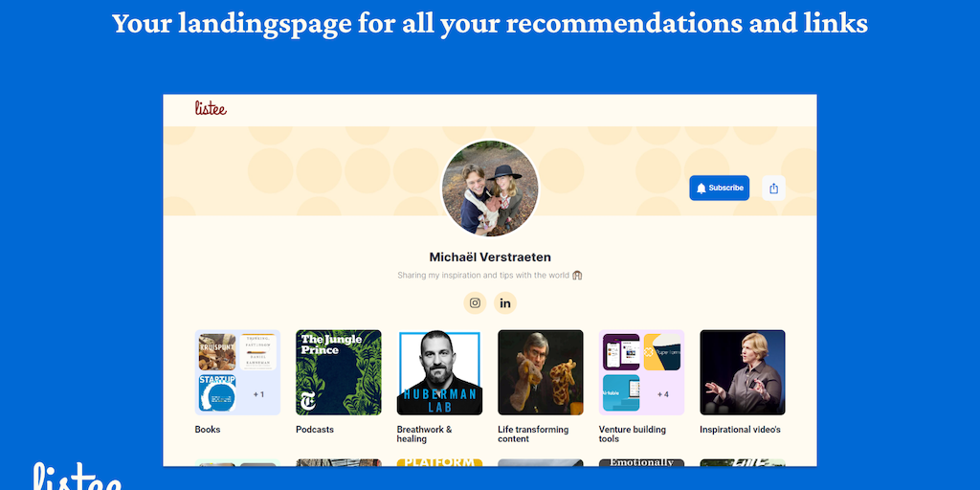
Task: Click the Michaël Verstraeten profile name
Action: coord(490,257)
